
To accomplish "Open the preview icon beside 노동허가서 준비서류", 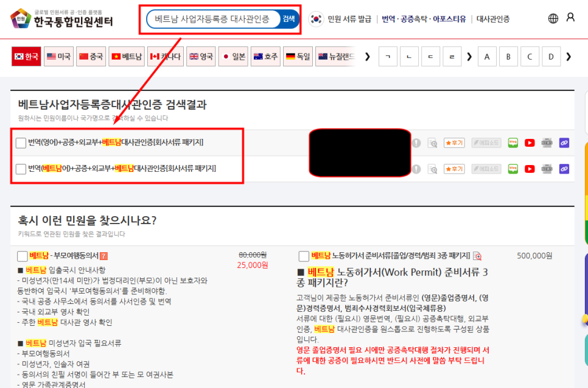I will click(477, 256).
